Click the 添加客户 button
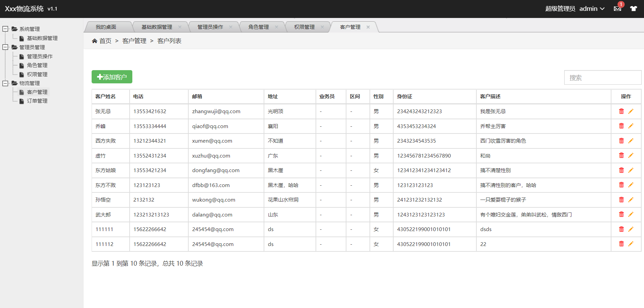 [x=112, y=77]
